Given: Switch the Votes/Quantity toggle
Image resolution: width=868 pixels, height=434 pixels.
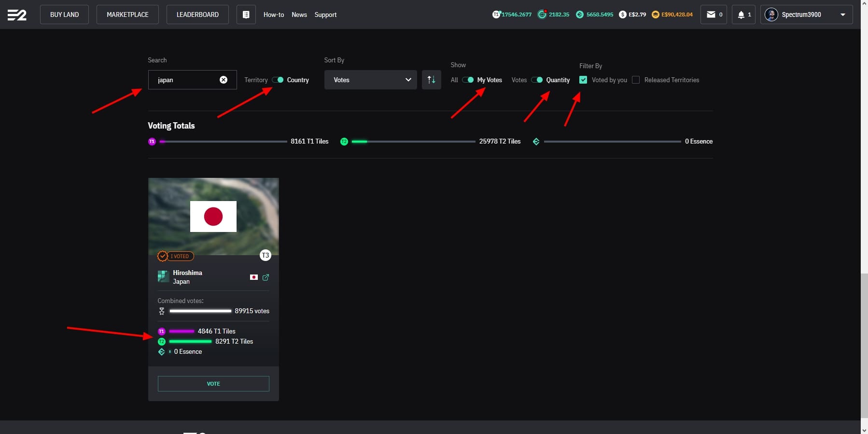Looking at the screenshot, I should [537, 80].
